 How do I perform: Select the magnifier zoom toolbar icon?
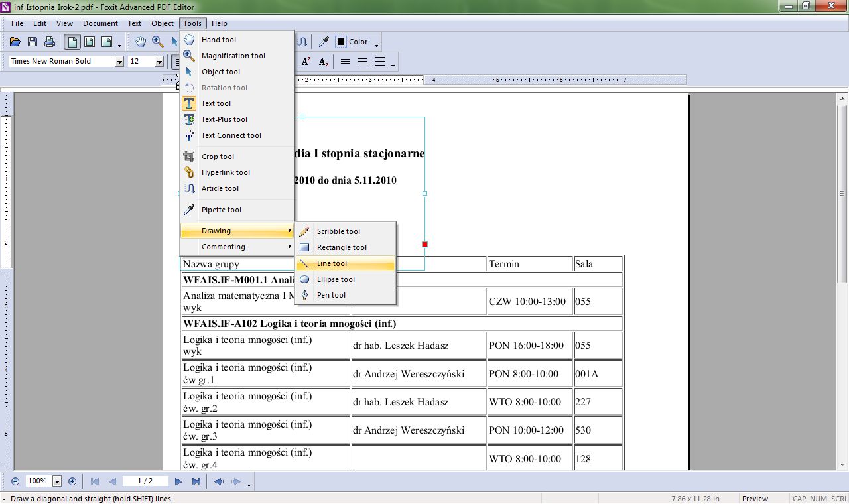158,42
